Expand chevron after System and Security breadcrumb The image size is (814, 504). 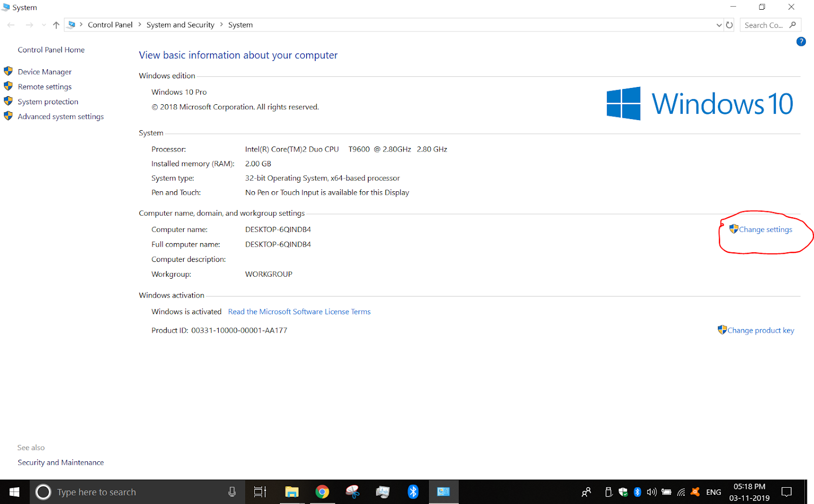click(221, 24)
